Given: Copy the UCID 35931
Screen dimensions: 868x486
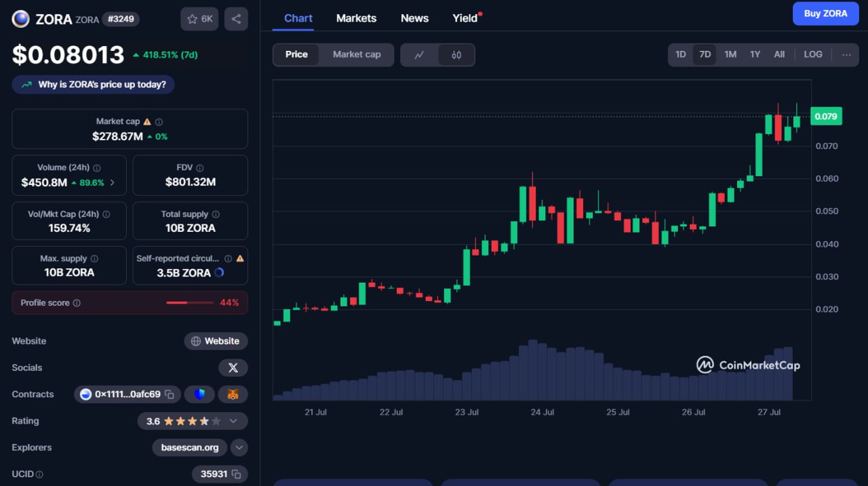Looking at the screenshot, I should pyautogui.click(x=236, y=474).
